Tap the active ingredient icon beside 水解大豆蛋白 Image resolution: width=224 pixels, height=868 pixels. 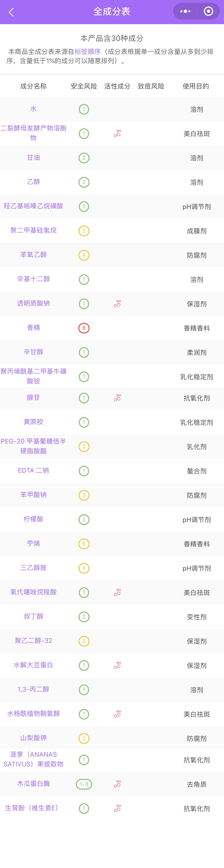point(117,665)
